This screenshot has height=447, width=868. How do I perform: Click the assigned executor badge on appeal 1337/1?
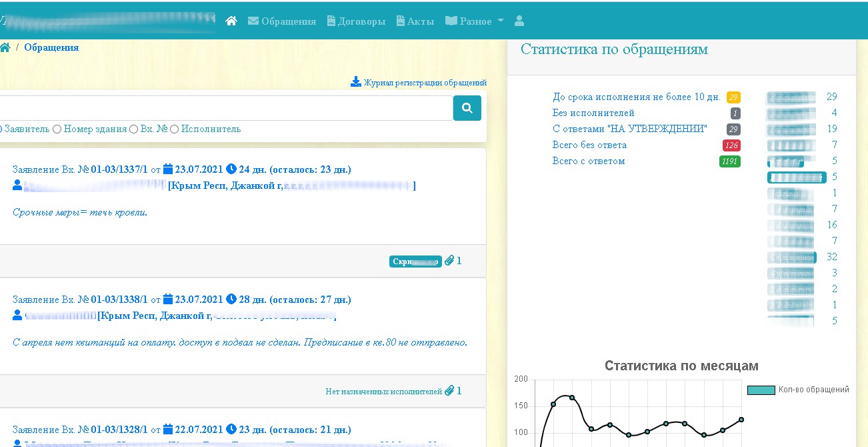click(415, 261)
